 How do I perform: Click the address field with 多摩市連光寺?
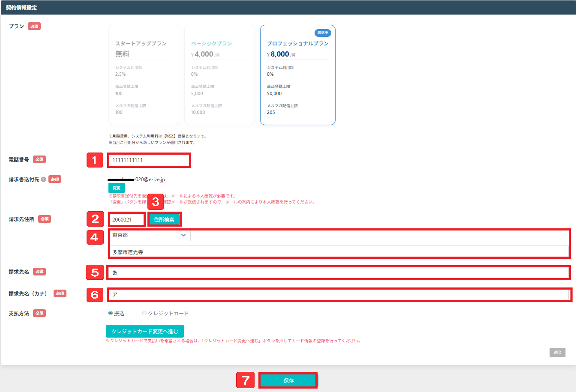point(339,252)
